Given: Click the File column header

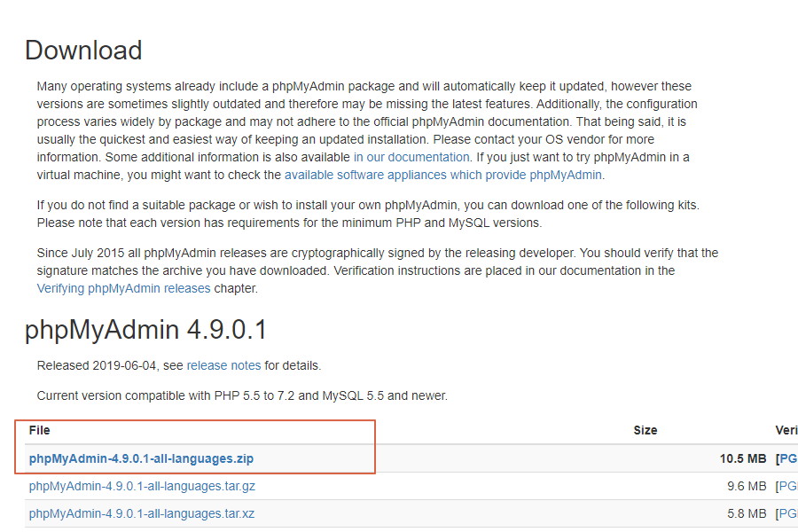Looking at the screenshot, I should (x=39, y=430).
